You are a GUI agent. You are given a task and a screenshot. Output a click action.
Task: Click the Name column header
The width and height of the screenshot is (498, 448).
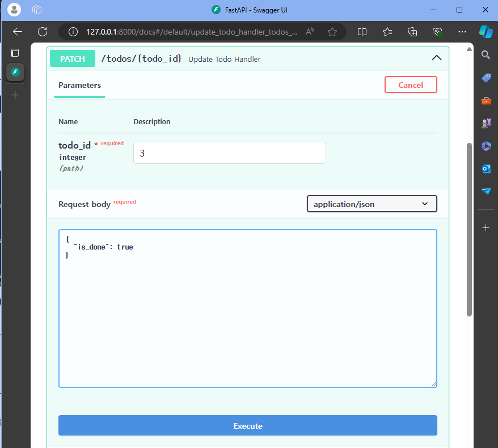point(68,121)
